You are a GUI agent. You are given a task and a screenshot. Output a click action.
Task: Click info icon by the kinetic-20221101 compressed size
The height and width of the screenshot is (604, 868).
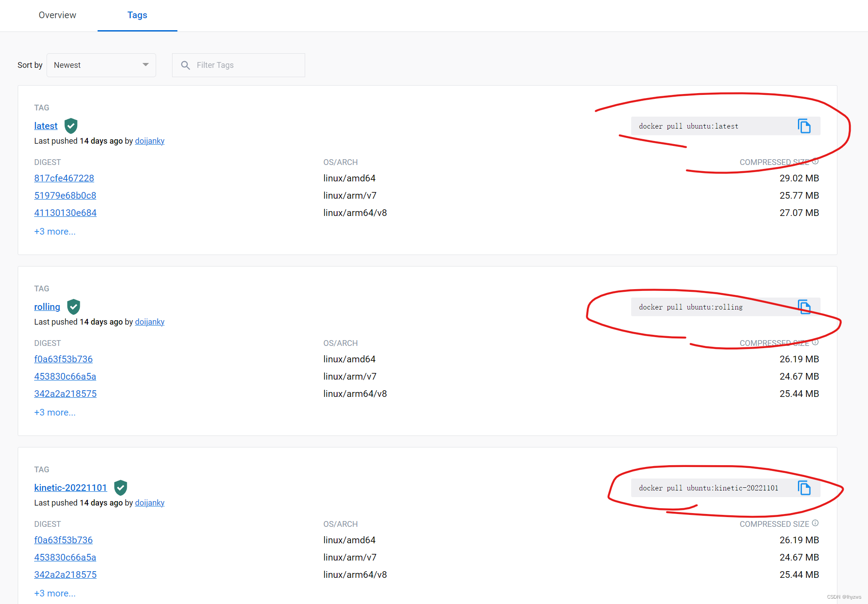coord(815,523)
